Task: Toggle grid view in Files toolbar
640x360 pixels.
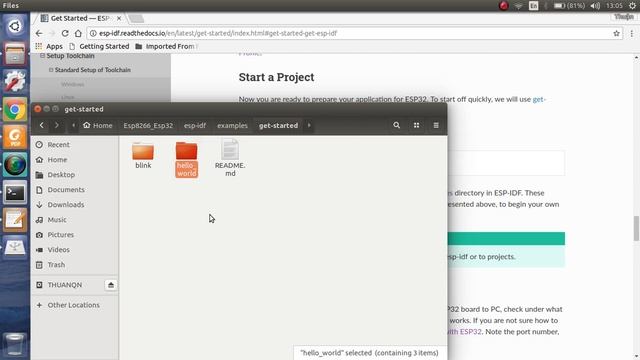Action: (x=416, y=125)
